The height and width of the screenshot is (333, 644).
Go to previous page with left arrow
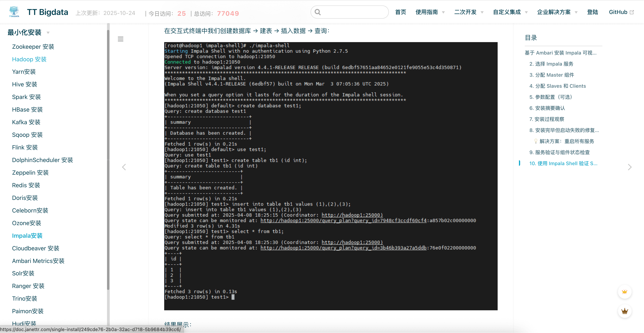[124, 167]
